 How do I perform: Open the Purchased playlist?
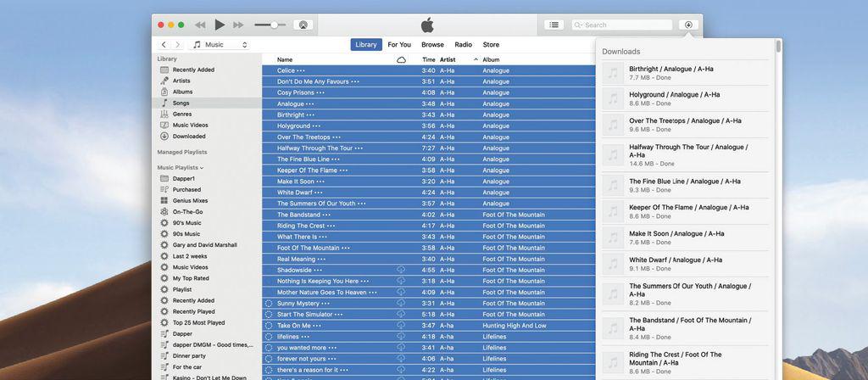coord(207,189)
